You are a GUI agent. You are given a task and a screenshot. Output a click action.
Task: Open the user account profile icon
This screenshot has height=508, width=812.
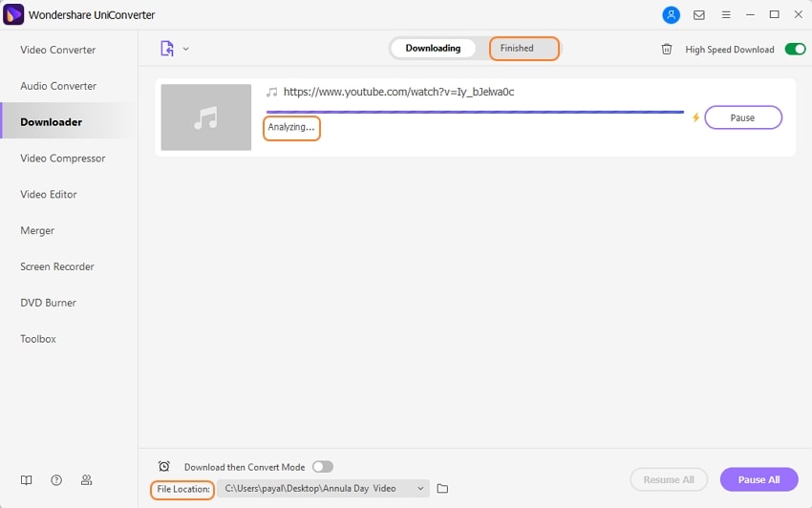[x=671, y=14]
